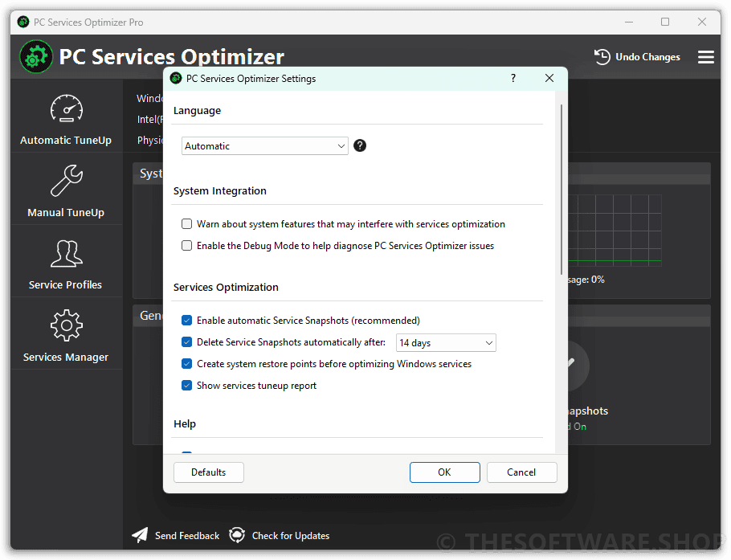The image size is (731, 560).
Task: Click the language help question mark icon
Action: [360, 146]
